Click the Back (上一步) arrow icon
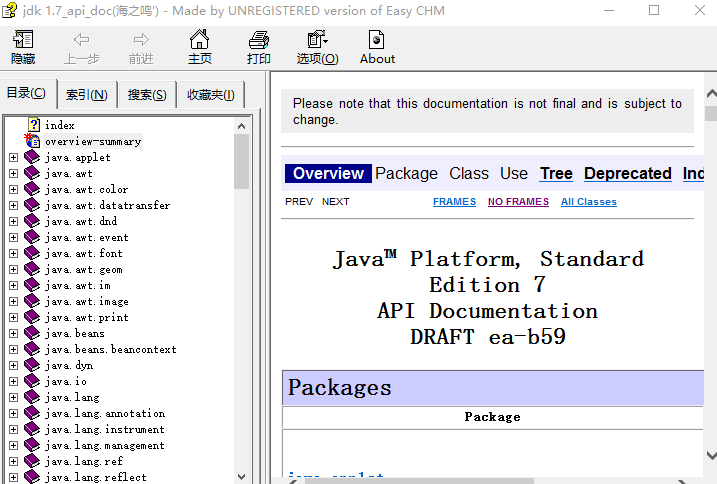This screenshot has width=717, height=484. tap(82, 41)
